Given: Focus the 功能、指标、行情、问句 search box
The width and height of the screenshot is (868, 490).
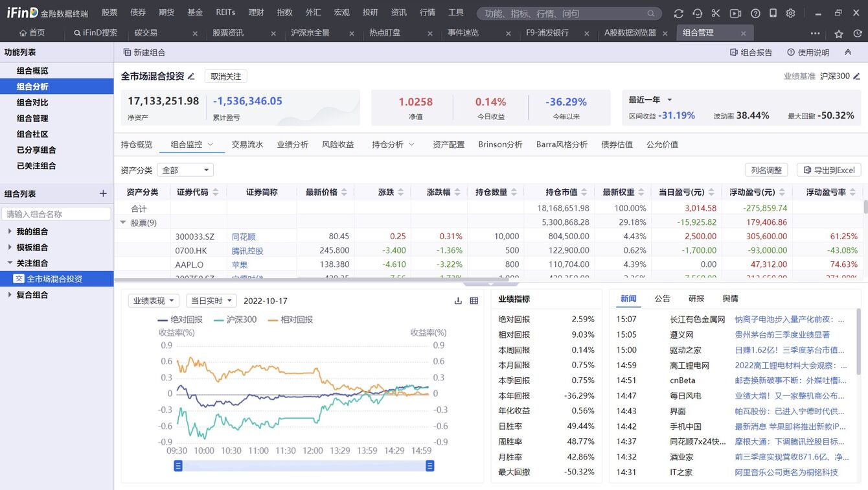Looking at the screenshot, I should (568, 14).
